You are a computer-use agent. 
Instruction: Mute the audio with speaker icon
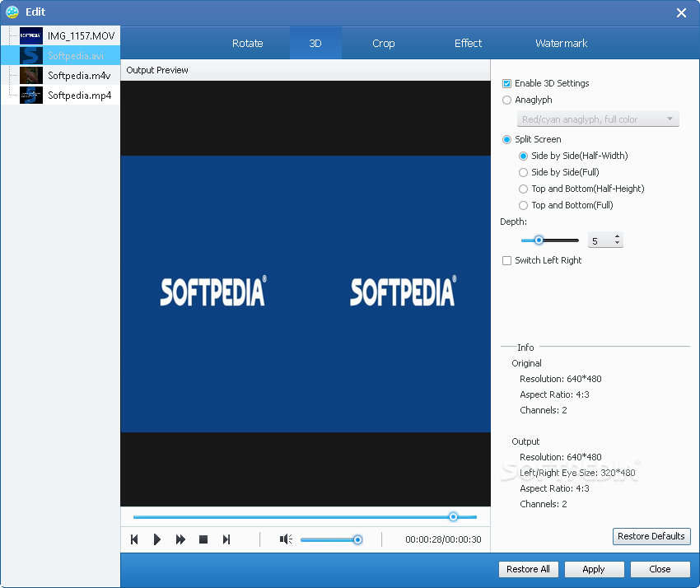[x=286, y=539]
